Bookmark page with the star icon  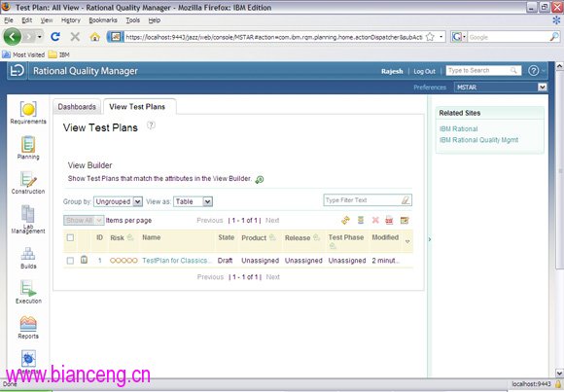430,37
